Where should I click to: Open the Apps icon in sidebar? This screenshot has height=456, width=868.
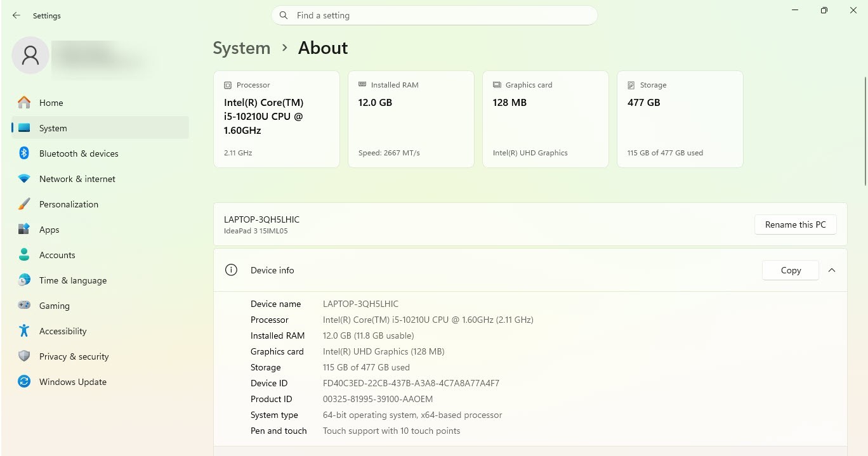(x=24, y=229)
